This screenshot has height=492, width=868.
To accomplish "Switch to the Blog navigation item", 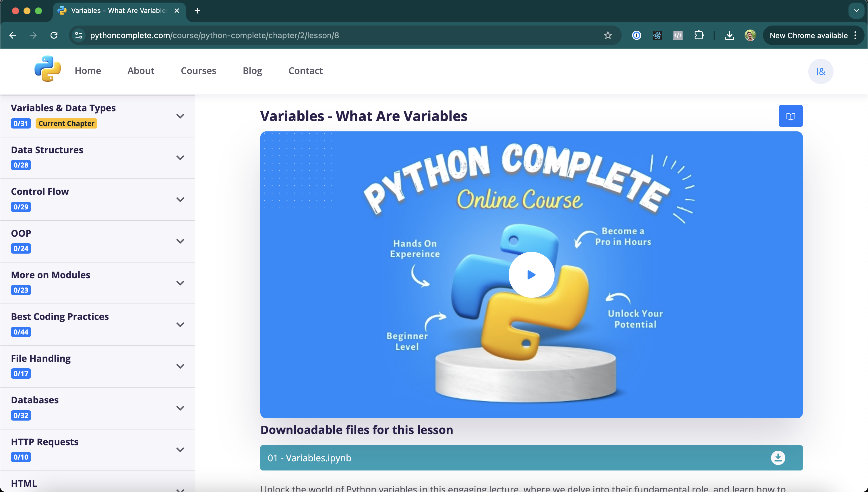I will [x=252, y=71].
